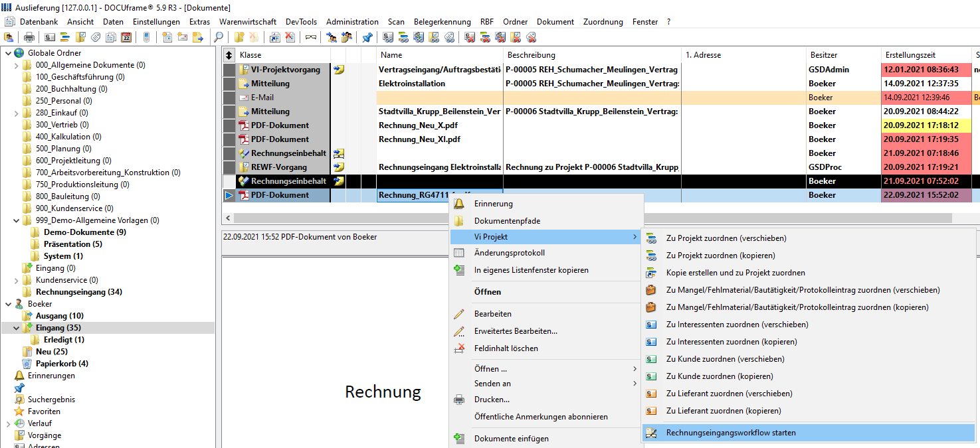Click the magnifying glass search icon
Viewport: 980px width, 448px height.
click(219, 37)
